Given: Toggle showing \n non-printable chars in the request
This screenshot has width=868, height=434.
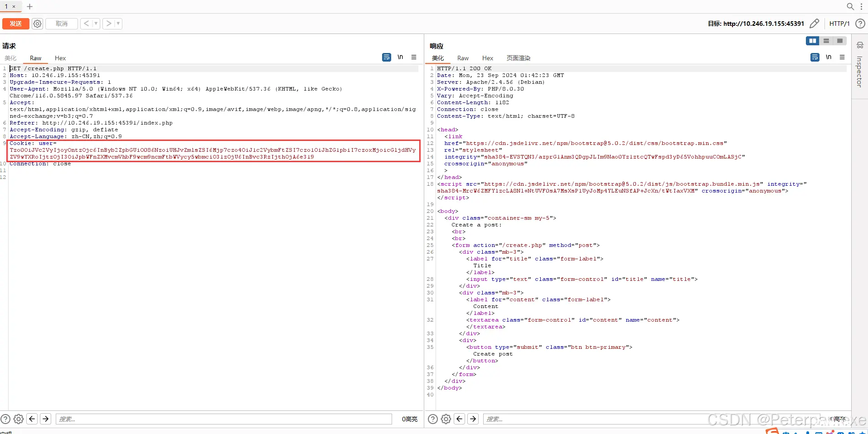Looking at the screenshot, I should coord(400,57).
